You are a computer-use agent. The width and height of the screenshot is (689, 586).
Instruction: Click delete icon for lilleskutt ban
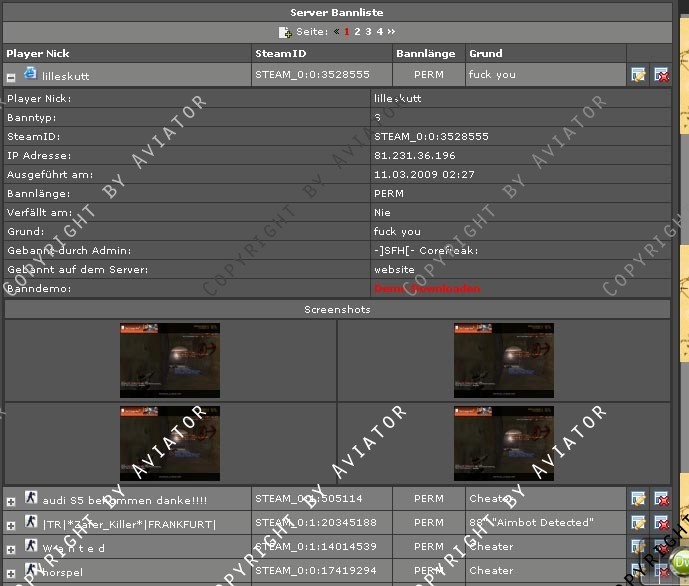click(661, 75)
